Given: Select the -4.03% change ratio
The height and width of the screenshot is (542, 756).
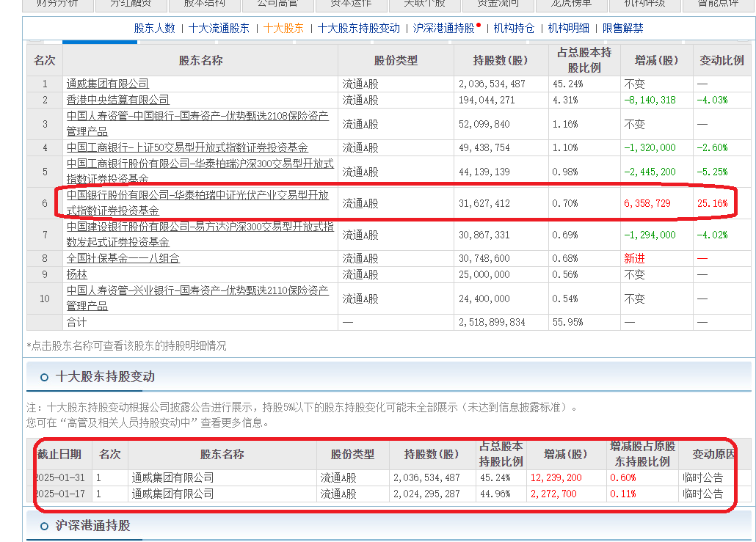Looking at the screenshot, I should pos(712,100).
